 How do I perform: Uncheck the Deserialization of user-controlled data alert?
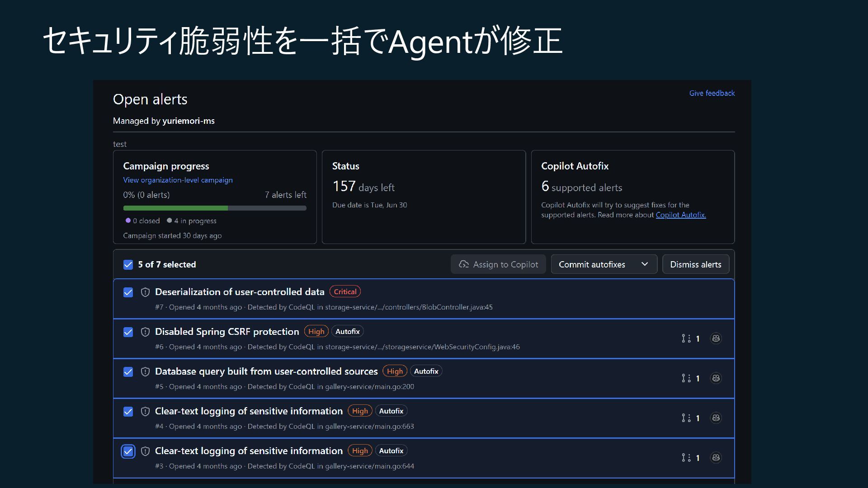pos(128,292)
